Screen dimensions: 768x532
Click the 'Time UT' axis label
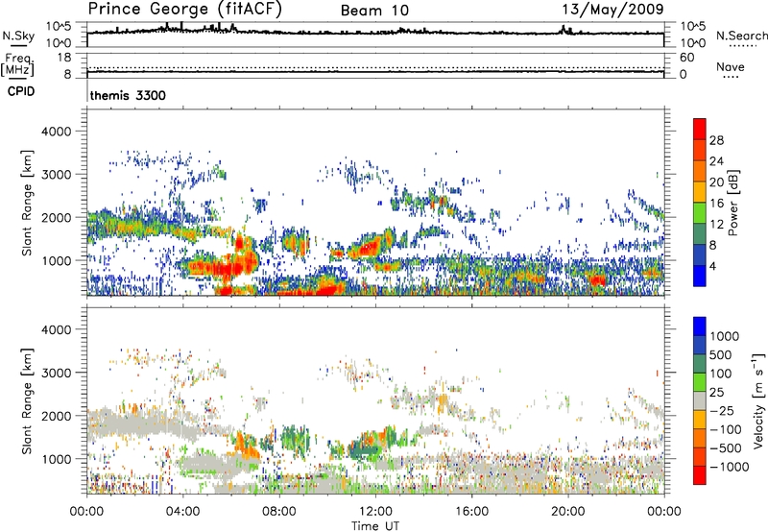pyautogui.click(x=375, y=526)
